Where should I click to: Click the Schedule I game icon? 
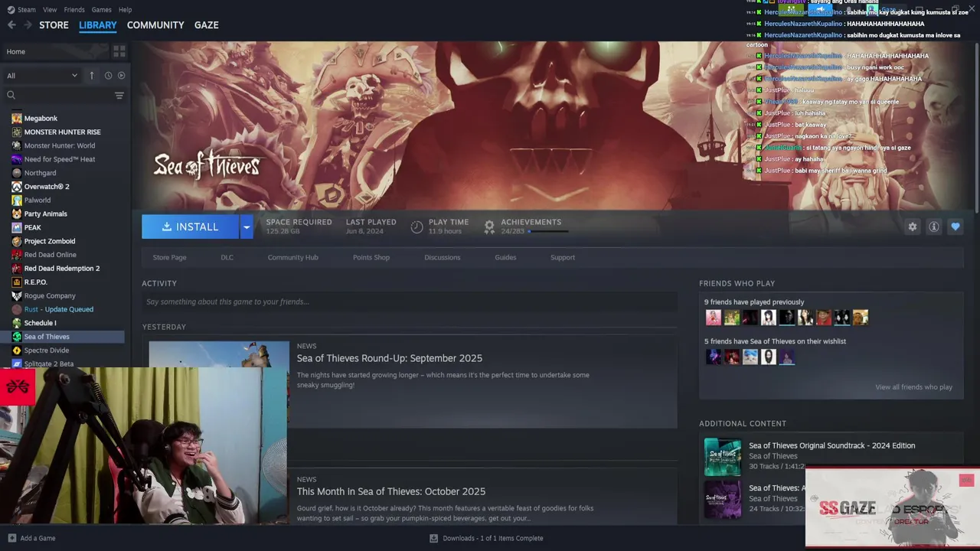click(16, 323)
